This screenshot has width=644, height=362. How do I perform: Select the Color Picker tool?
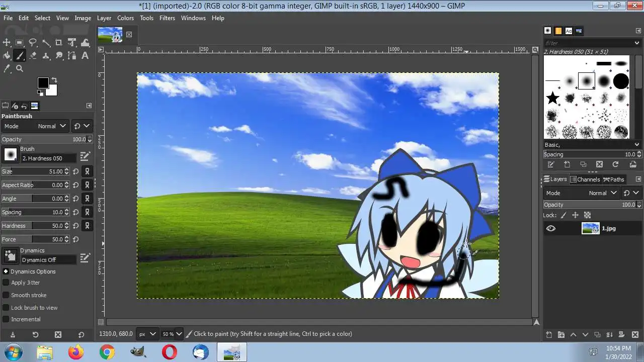7,69
